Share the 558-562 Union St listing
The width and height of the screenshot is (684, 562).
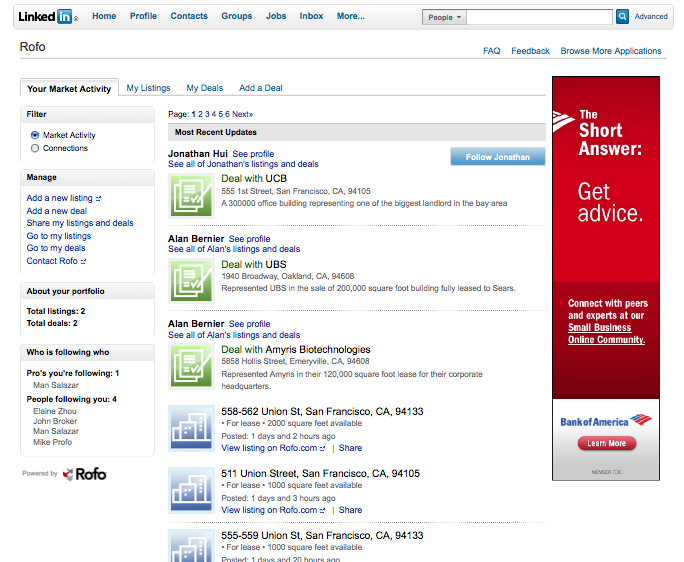350,448
